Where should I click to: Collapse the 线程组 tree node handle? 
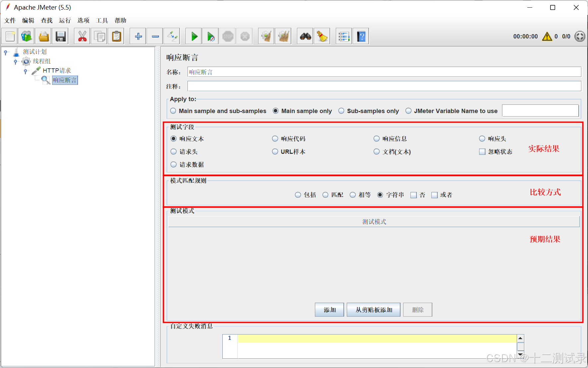(16, 62)
